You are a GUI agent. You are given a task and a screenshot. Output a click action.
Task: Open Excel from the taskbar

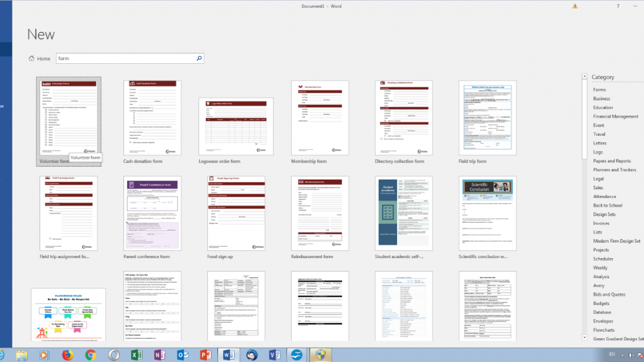point(136,356)
